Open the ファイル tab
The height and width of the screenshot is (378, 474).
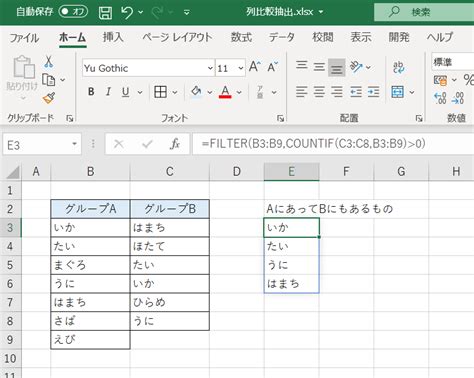24,37
